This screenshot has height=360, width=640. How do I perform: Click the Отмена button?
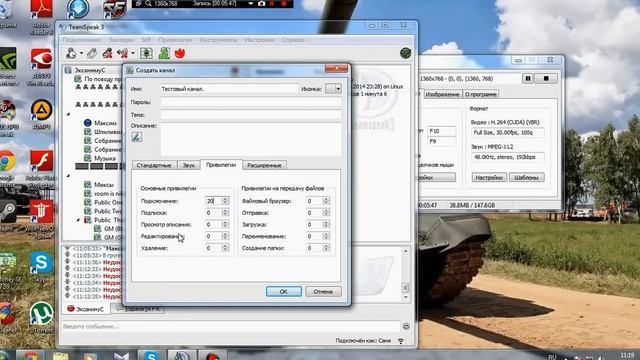(x=323, y=291)
